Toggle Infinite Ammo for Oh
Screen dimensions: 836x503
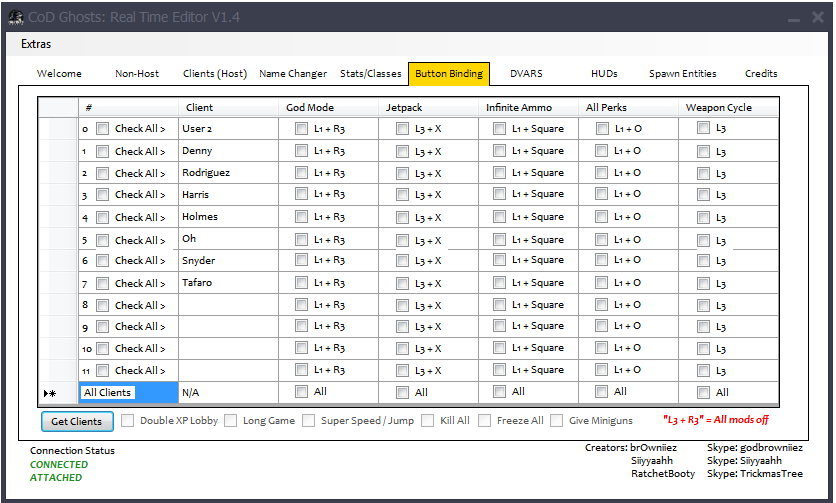[500, 239]
